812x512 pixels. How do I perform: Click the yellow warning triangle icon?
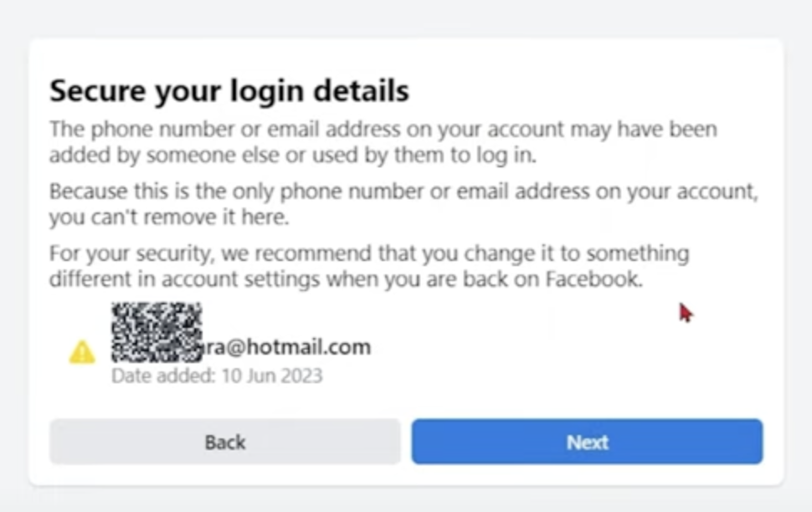[82, 352]
